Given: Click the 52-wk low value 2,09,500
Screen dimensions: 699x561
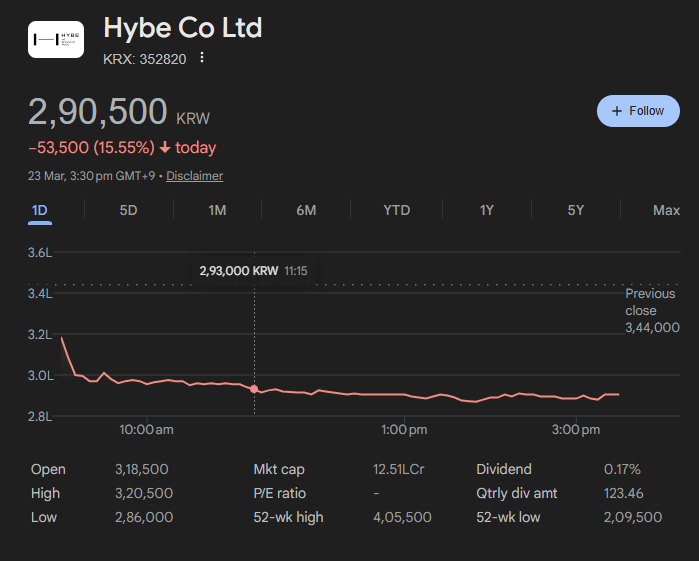Looking at the screenshot, I should (633, 517).
